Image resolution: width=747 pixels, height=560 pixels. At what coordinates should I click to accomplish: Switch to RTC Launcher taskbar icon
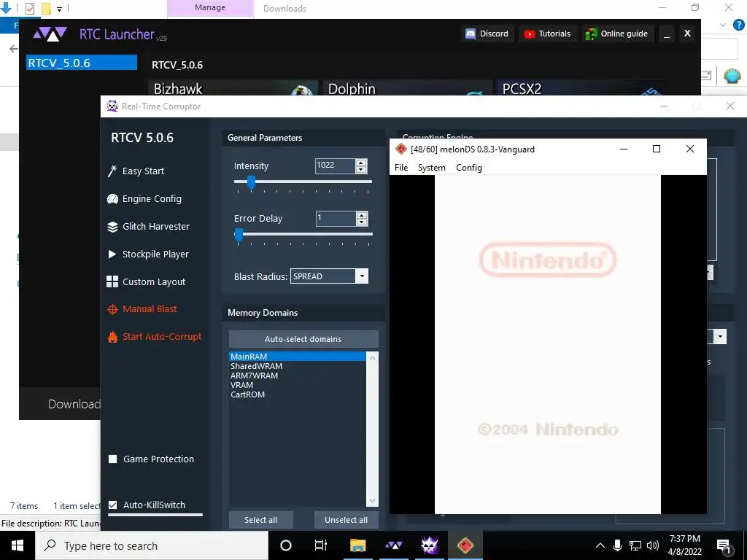pos(393,545)
